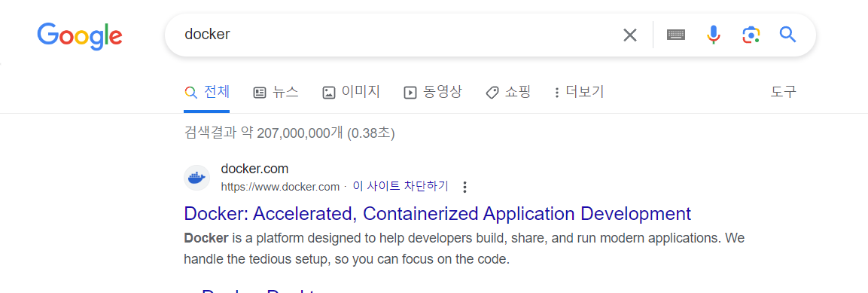Switch to the 뉴스 tab

click(x=276, y=92)
